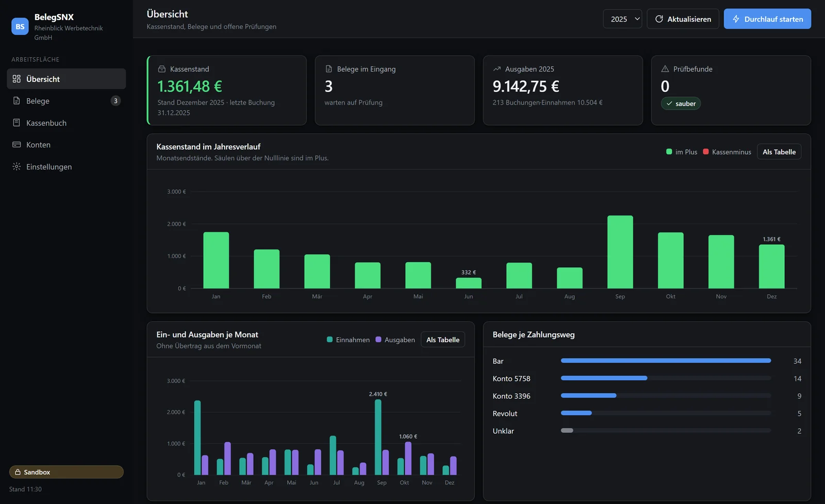This screenshot has height=504, width=825.
Task: Click the sauber status badge
Action: click(681, 104)
